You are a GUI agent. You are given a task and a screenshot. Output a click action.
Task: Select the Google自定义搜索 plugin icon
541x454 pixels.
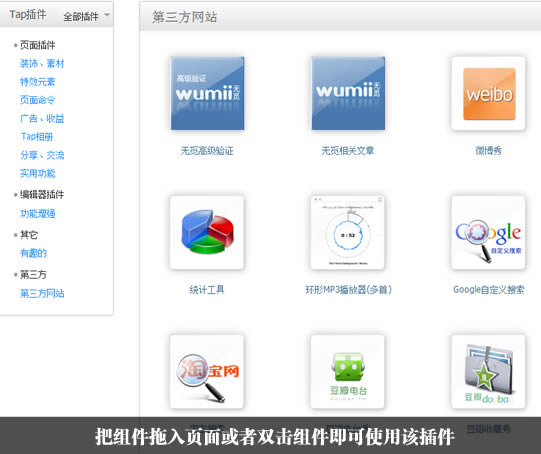tap(489, 233)
